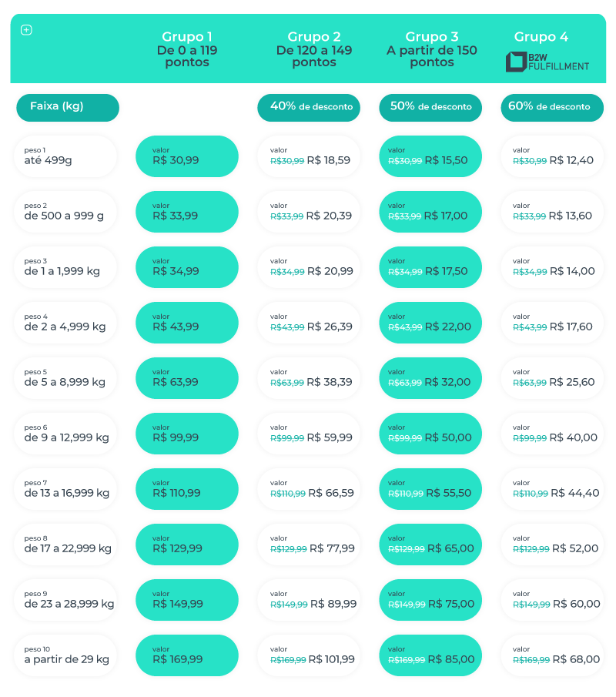Click the Faixa (kg) label pill
616x697 pixels.
68,108
